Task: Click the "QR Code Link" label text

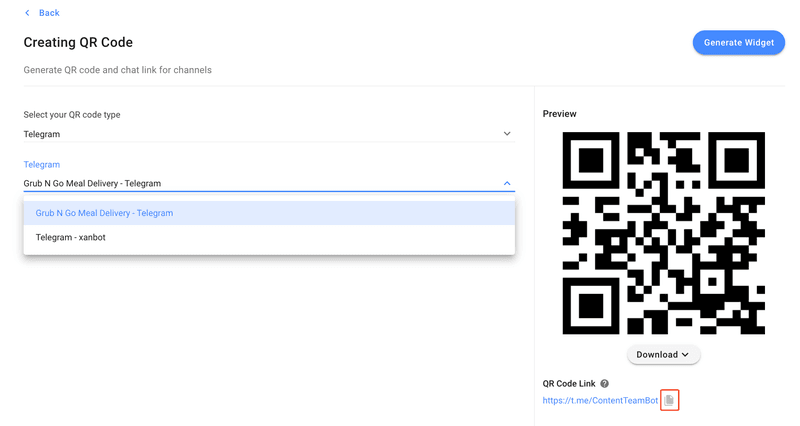Action: (568, 384)
